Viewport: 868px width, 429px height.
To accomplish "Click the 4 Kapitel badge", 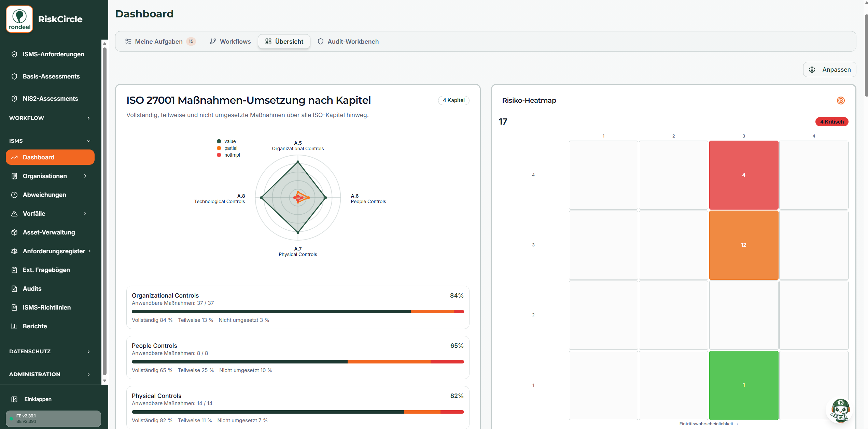I will [x=453, y=100].
